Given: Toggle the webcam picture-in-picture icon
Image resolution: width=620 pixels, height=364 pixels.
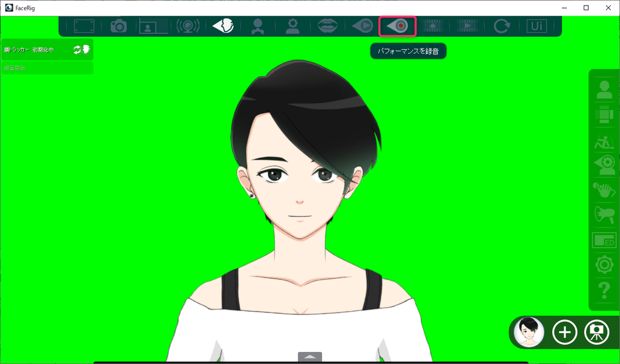Looking at the screenshot, I should (x=153, y=26).
